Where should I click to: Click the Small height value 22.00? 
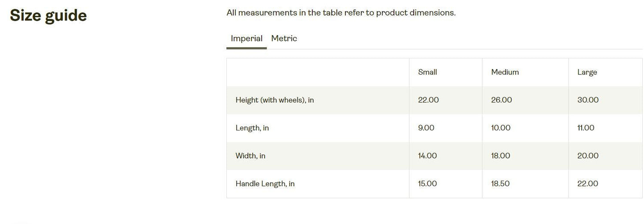(x=428, y=100)
